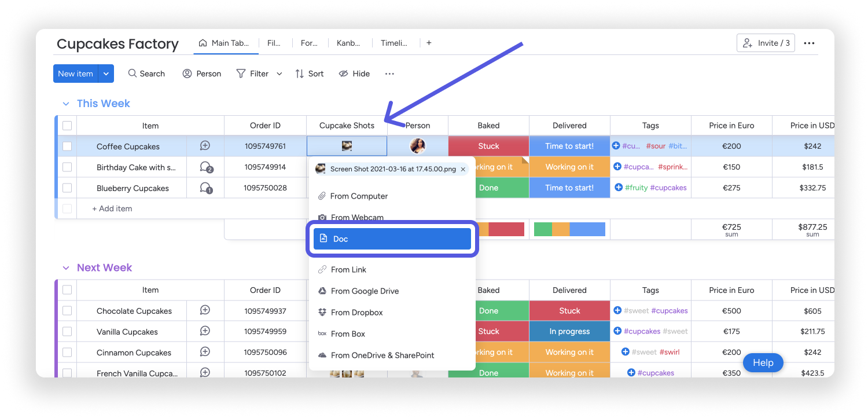This screenshot has height=418, width=868.
Task: Open board options three-dot menu beside Invite
Action: pos(809,43)
